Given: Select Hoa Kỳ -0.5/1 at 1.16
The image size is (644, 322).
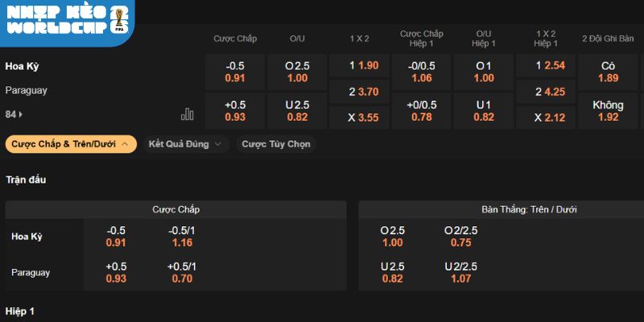Looking at the screenshot, I should point(181,237).
